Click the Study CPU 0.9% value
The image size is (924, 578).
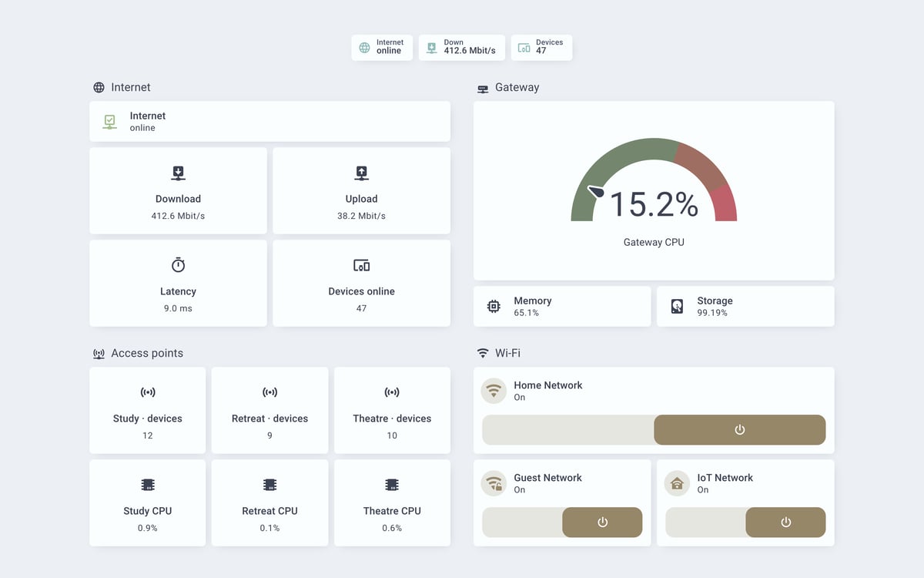(148, 529)
